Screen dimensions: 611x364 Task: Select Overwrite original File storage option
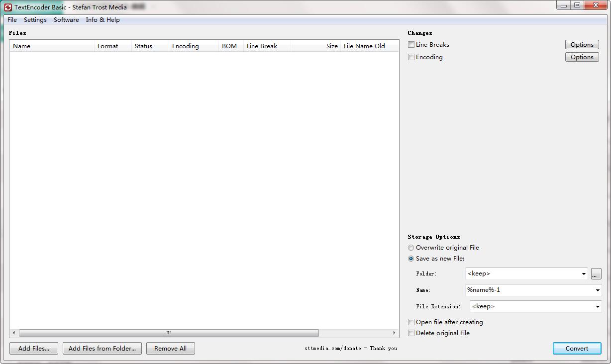pos(411,247)
